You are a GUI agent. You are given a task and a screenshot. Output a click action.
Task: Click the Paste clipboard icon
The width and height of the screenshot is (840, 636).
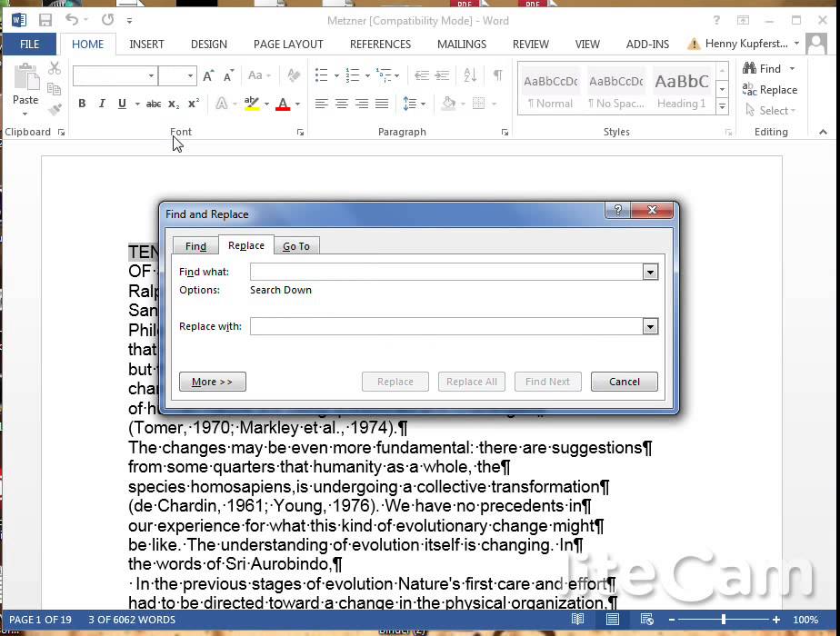pos(25,77)
